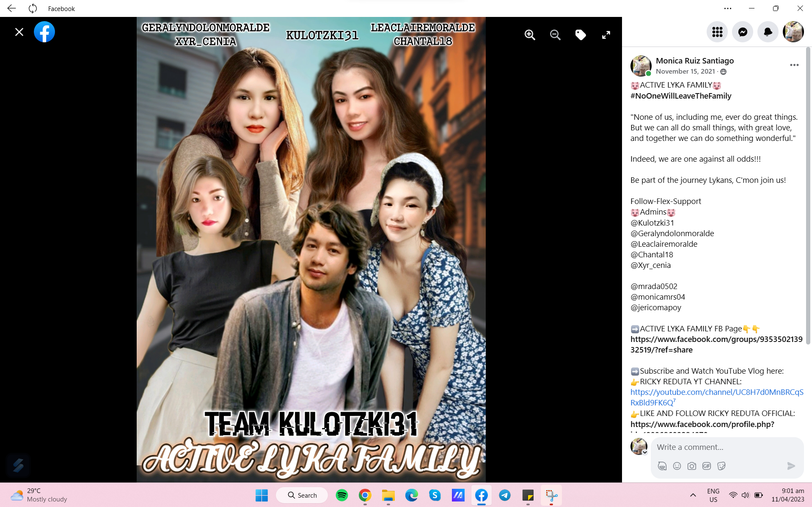Insert an avatar sticker in comment
The width and height of the screenshot is (812, 507).
click(662, 466)
